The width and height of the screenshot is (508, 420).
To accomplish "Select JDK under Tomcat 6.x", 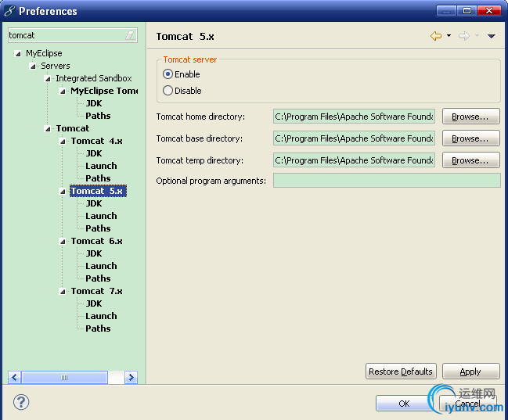I will 94,253.
